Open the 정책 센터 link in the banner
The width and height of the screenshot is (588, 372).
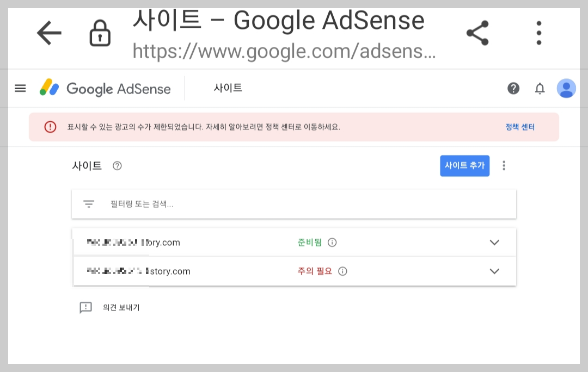point(520,127)
